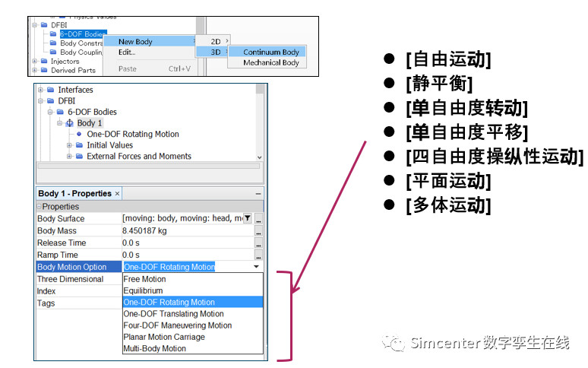
Task: Pick Free Motion from the option list
Action: (144, 279)
